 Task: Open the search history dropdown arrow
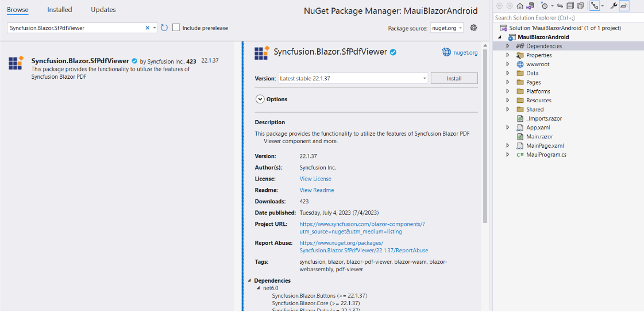(155, 28)
